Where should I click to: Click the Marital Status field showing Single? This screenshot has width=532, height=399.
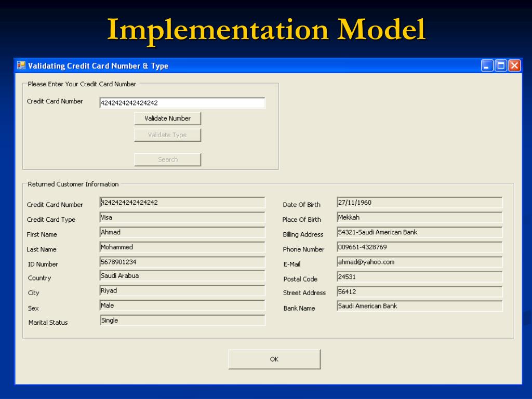click(182, 320)
